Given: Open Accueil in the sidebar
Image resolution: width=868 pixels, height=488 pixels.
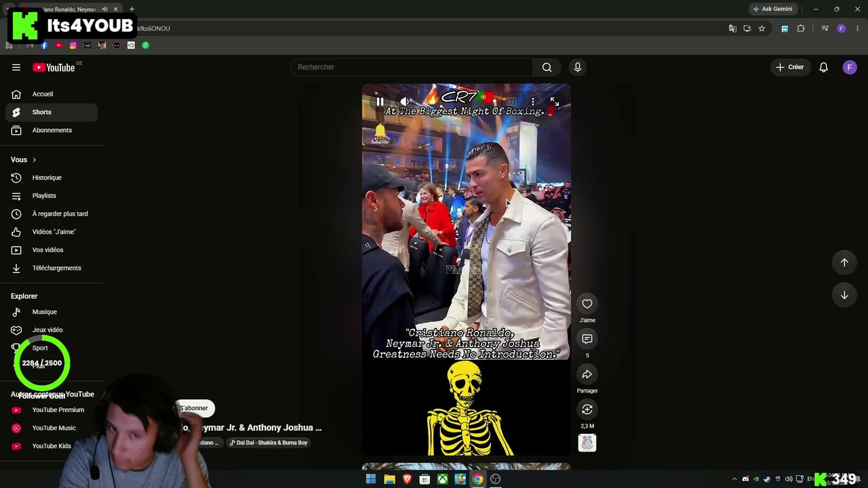Looking at the screenshot, I should (51, 94).
